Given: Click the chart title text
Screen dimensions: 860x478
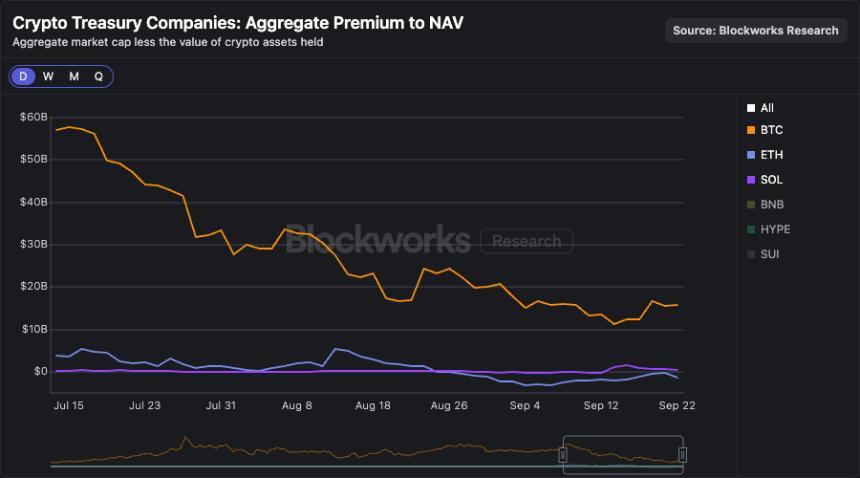Looking at the screenshot, I should tap(237, 22).
